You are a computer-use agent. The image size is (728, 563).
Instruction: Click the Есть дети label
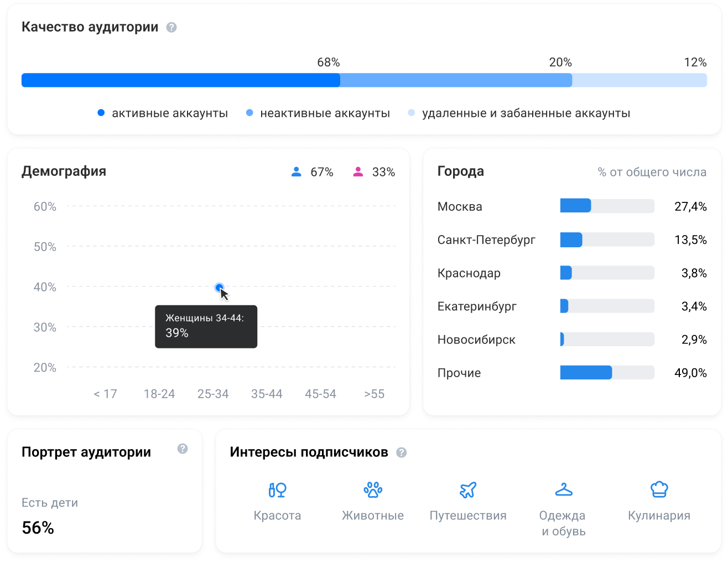pyautogui.click(x=50, y=503)
